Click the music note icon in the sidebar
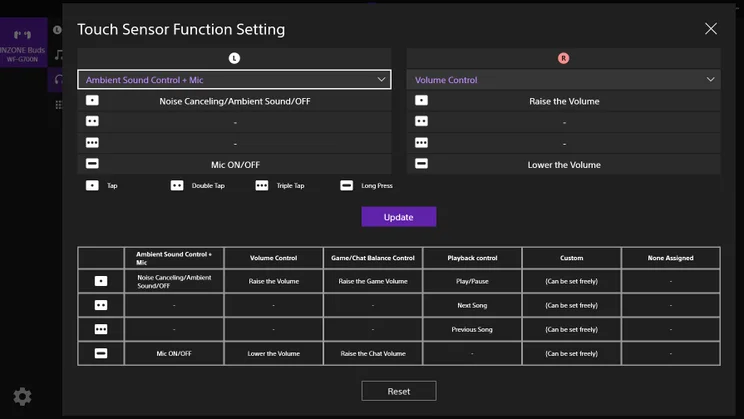 [59, 55]
